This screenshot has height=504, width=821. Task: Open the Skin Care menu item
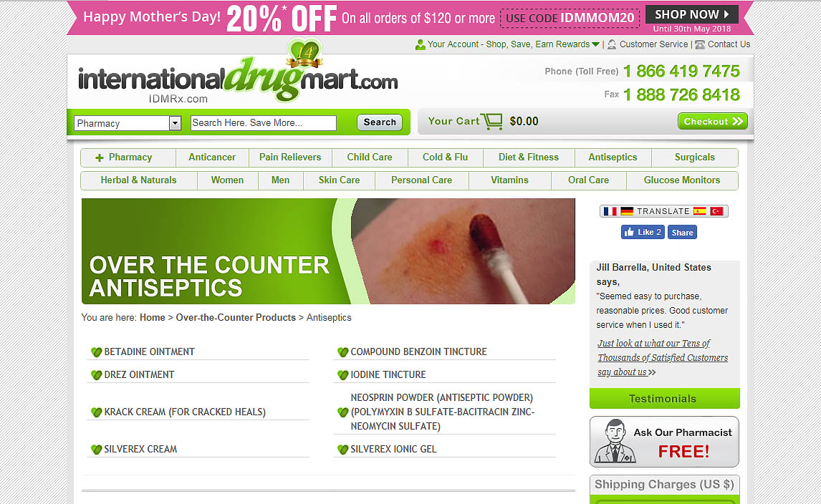(339, 180)
